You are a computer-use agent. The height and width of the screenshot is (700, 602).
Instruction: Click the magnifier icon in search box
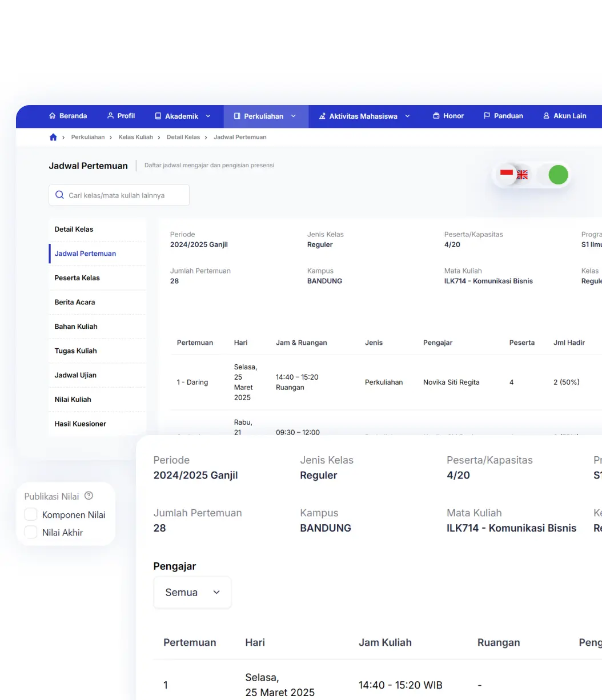click(x=59, y=195)
